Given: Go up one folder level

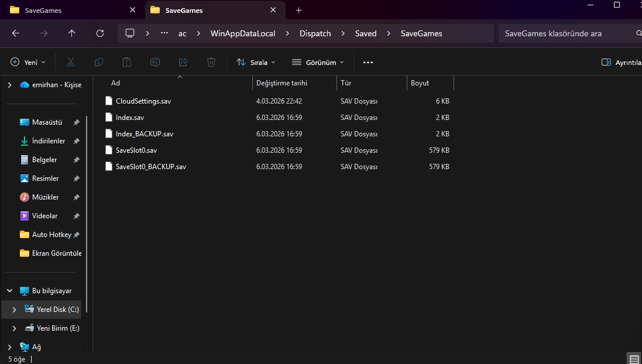Looking at the screenshot, I should tap(72, 33).
